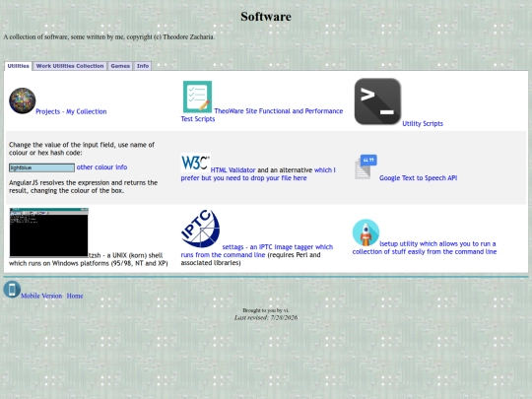Viewport: 532px width, 399px height.
Task: Follow the isetup utility link
Action: (x=424, y=247)
